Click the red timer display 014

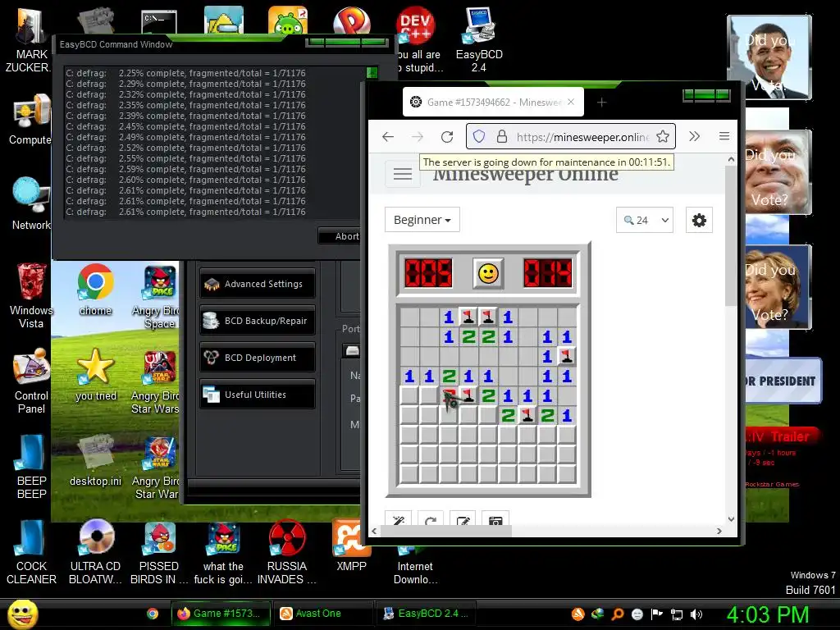tap(547, 273)
